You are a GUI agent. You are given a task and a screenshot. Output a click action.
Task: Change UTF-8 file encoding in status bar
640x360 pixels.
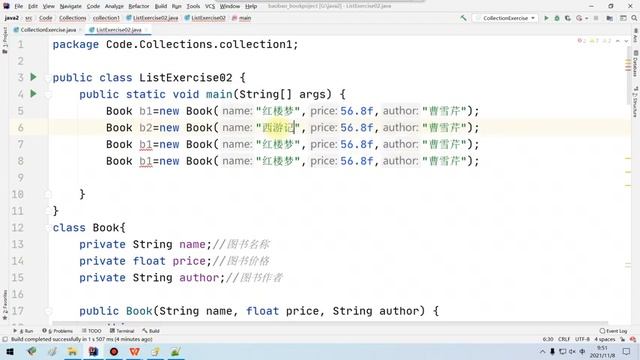click(x=582, y=339)
